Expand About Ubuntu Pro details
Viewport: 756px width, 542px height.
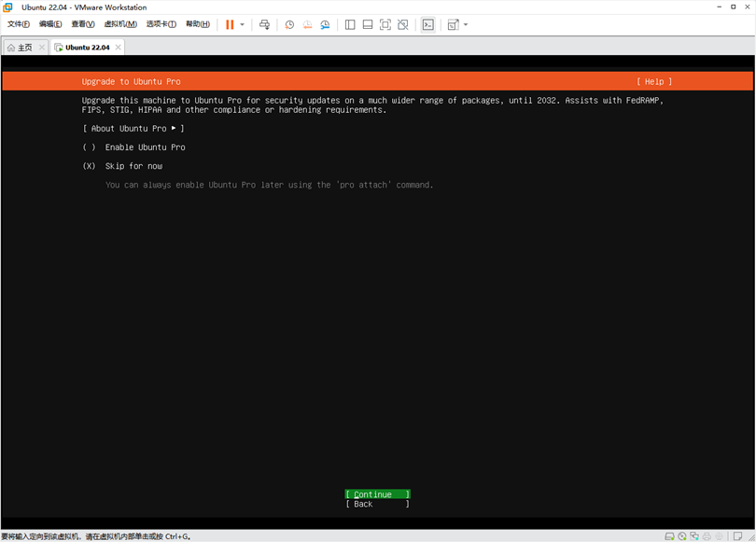coord(133,128)
